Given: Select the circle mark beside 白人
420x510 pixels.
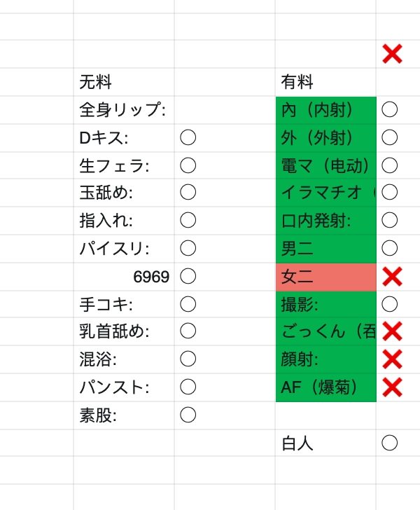Looking at the screenshot, I should [x=390, y=443].
